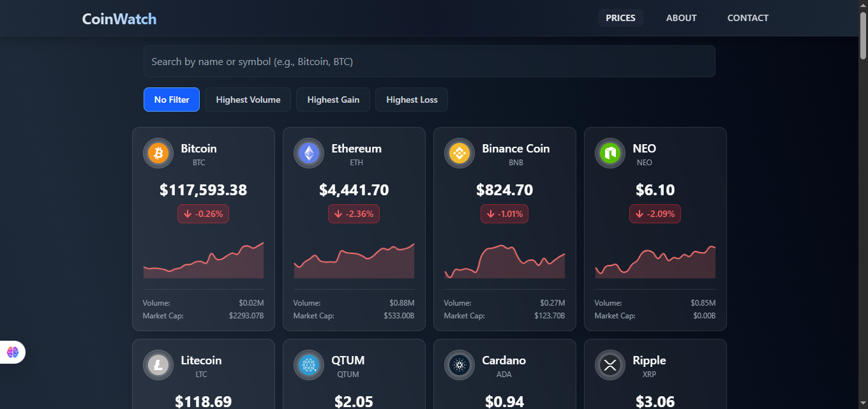Click the Binance Coin logo icon
Image resolution: width=868 pixels, height=409 pixels.
pos(459,153)
